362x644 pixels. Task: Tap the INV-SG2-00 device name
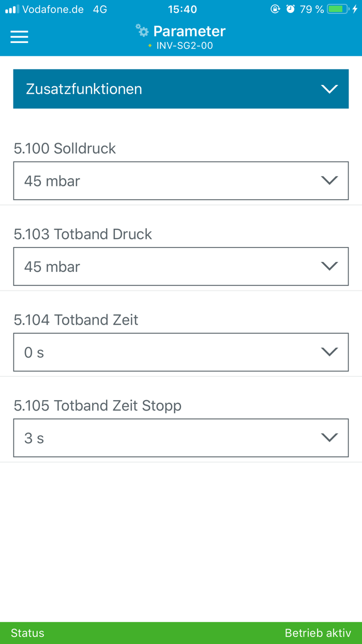click(185, 46)
